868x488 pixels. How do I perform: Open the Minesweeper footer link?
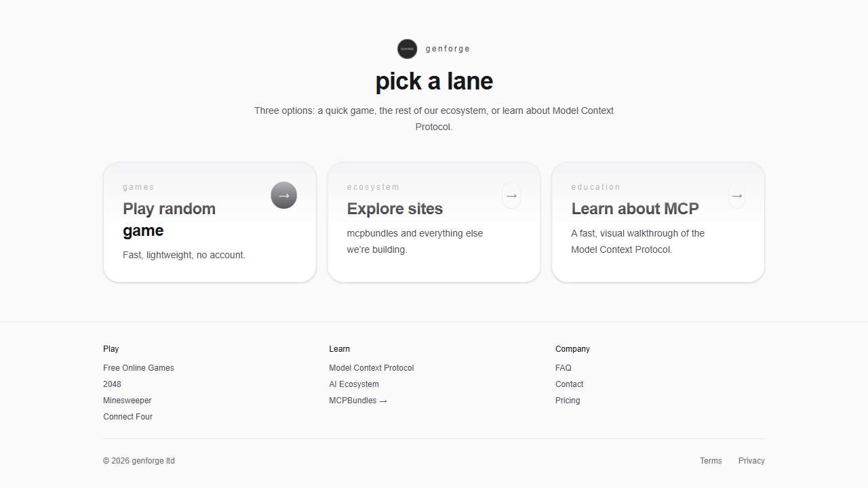(127, 401)
